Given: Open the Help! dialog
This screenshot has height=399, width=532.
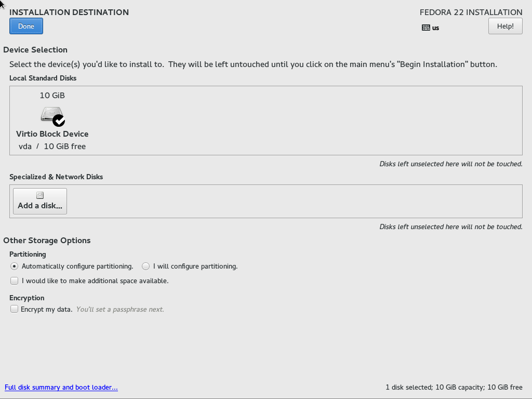Looking at the screenshot, I should (x=505, y=26).
